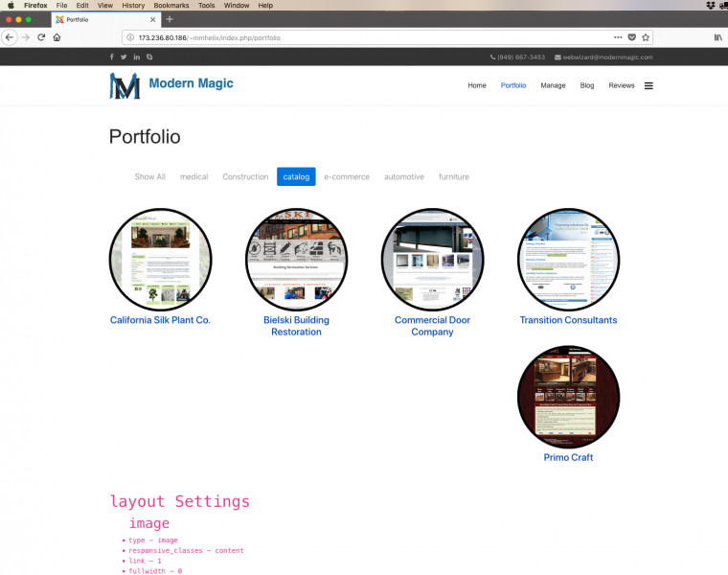
Task: Go forward with the browser forward arrow
Action: pyautogui.click(x=26, y=37)
